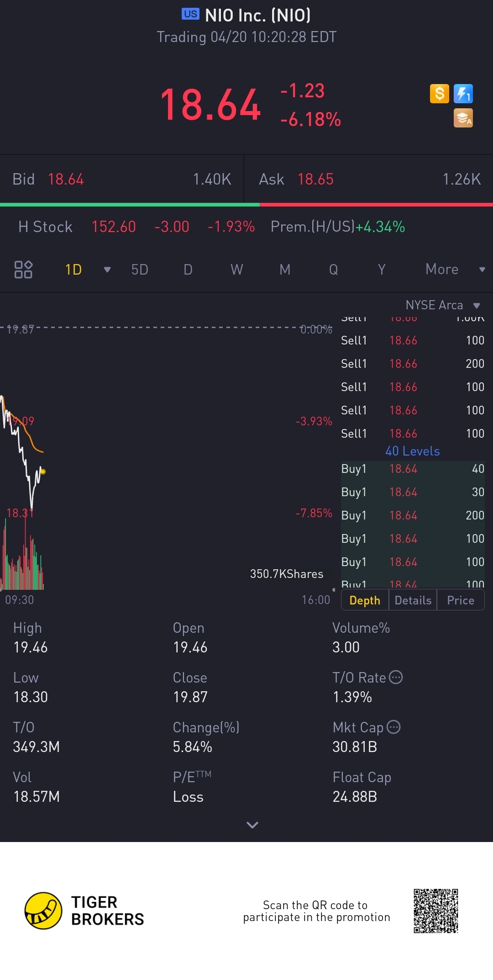Switch to the M monthly chart
The image size is (493, 980).
tap(285, 270)
